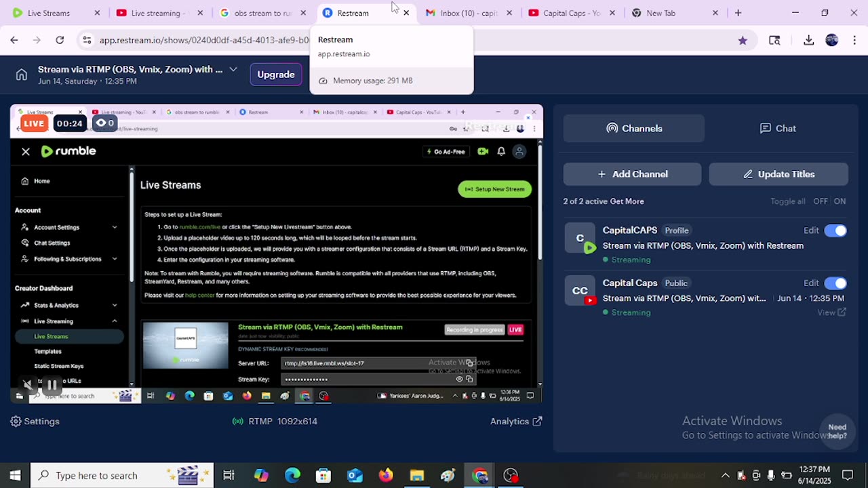
Task: Switch to the obs stream Google tab
Action: (x=262, y=13)
